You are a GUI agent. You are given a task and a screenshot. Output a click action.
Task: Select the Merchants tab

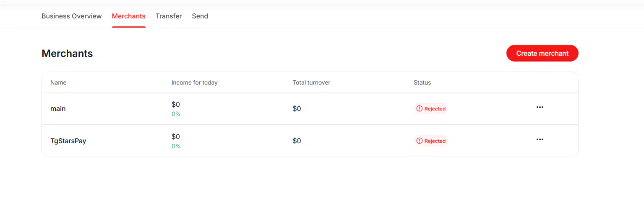coord(128,16)
